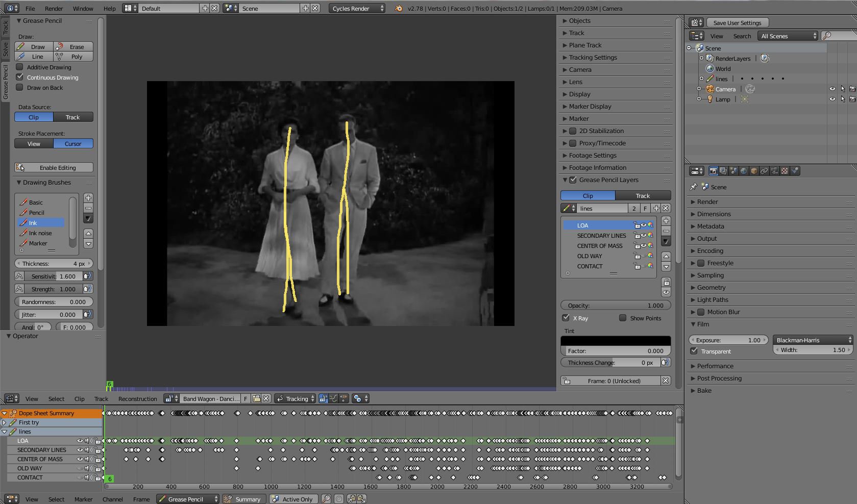The image size is (857, 504).
Task: Move the active layer up
Action: 666,257
